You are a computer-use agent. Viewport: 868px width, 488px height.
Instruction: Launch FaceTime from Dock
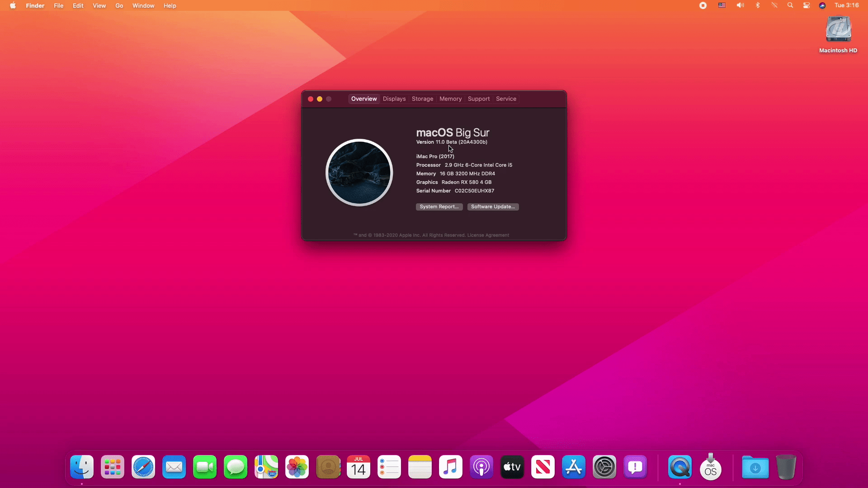(x=204, y=467)
